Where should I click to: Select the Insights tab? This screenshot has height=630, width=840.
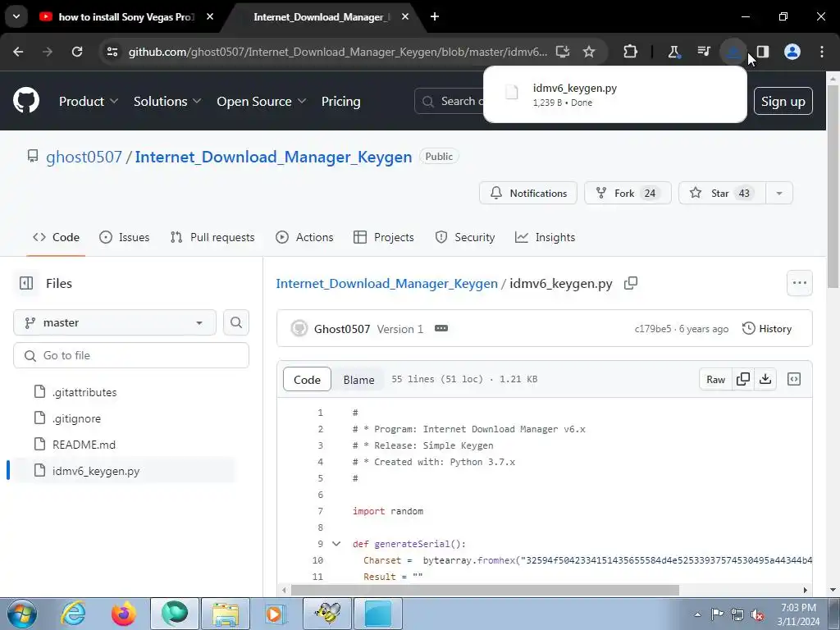pyautogui.click(x=545, y=237)
